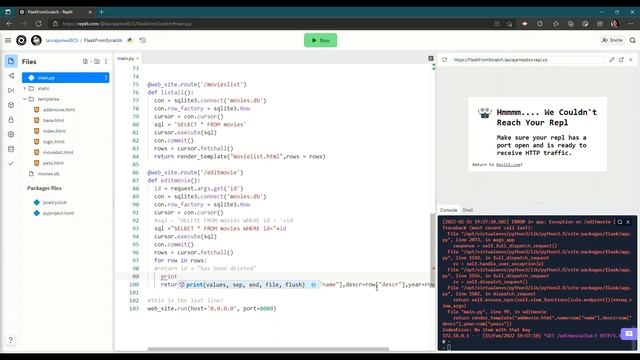The image size is (640, 360).
Task: Toggle the editor layout icon
Action: point(431,58)
